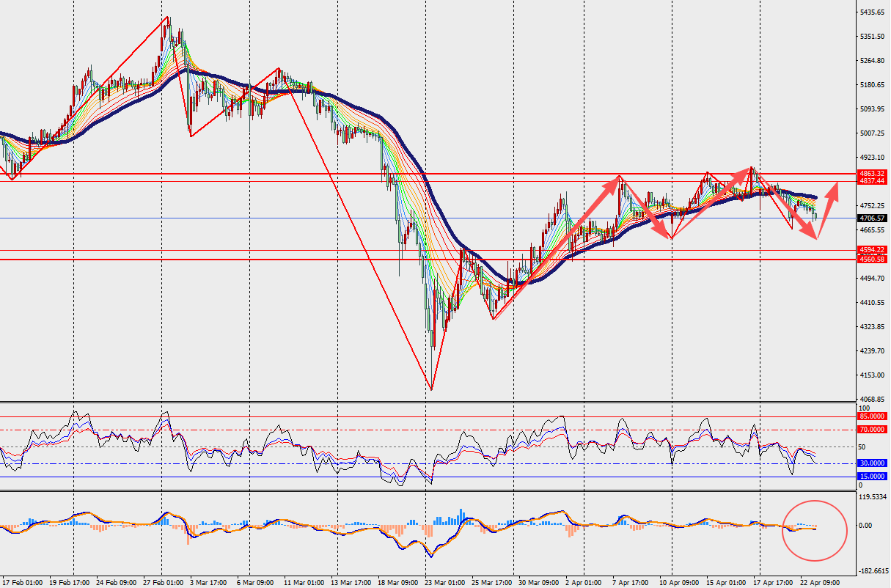Image resolution: width=891 pixels, height=588 pixels.
Task: Click the blue 15.0000 level label
Action: click(x=871, y=477)
